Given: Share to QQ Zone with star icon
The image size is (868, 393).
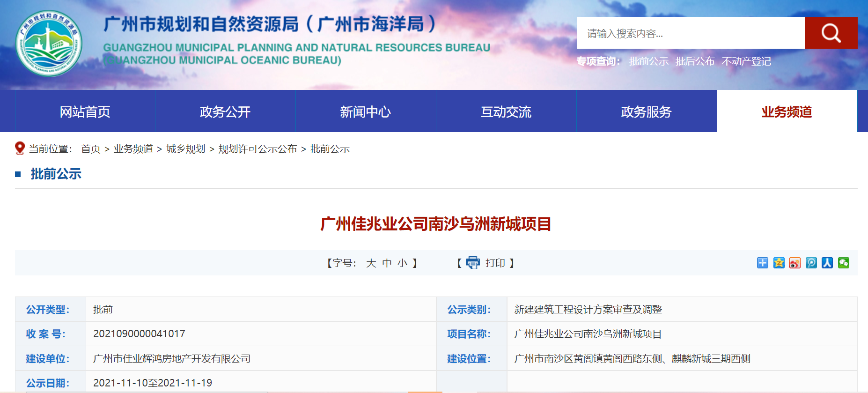Looking at the screenshot, I should 779,263.
